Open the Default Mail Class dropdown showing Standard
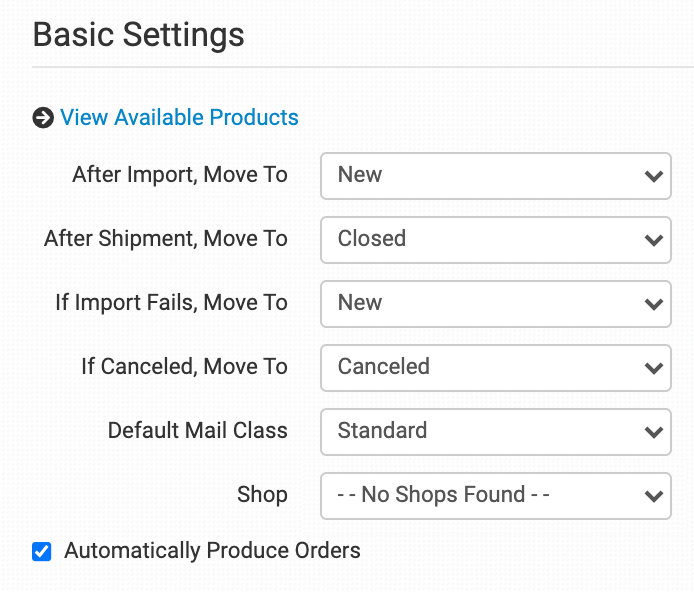Image resolution: width=694 pixels, height=592 pixels. click(495, 432)
